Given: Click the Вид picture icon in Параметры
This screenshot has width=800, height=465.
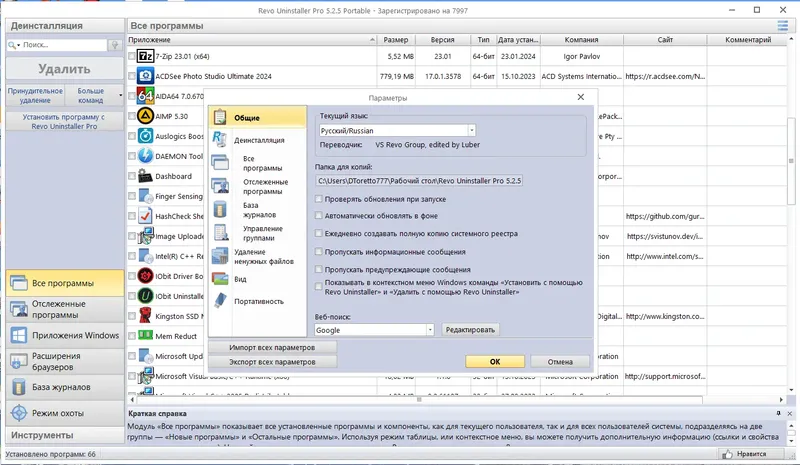Looking at the screenshot, I should pyautogui.click(x=220, y=279).
